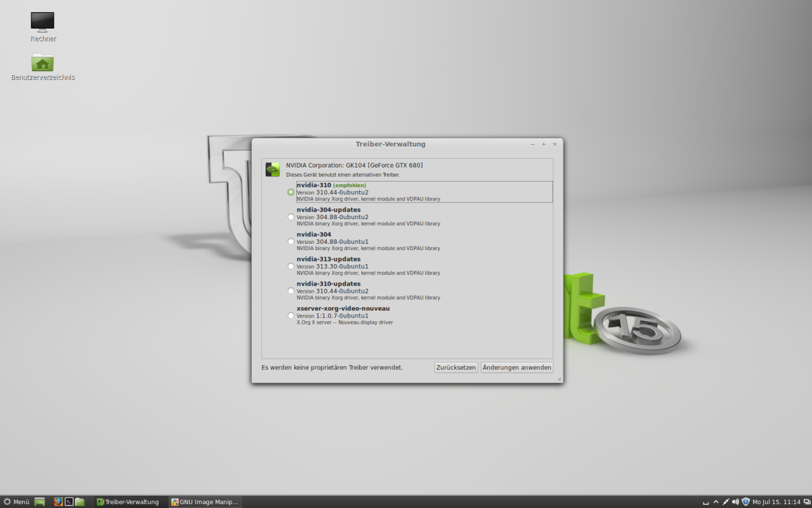Expand the hidden tray items arrow
812x508 pixels.
coord(716,502)
